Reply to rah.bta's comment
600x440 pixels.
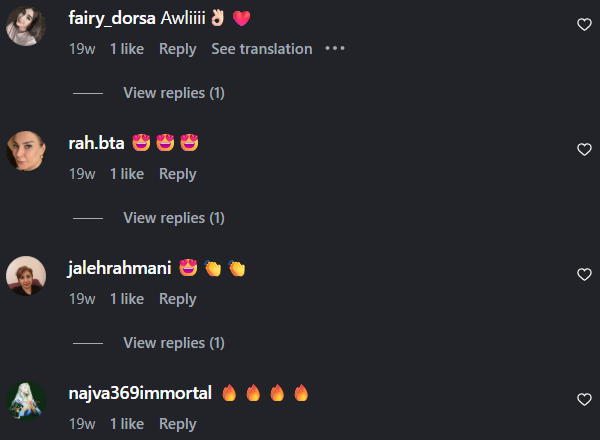coord(178,174)
